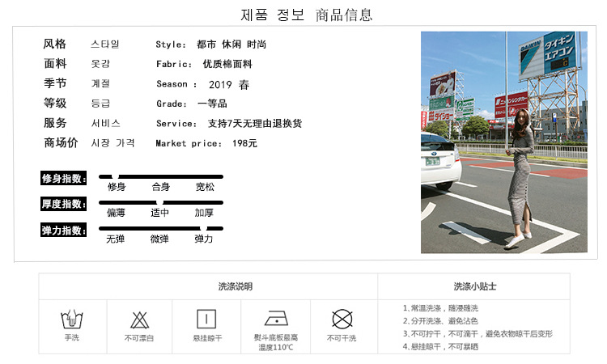Image resolution: width=607 pixels, height=364 pixels.
Task: Click the 等级 row label
Action: [55, 103]
